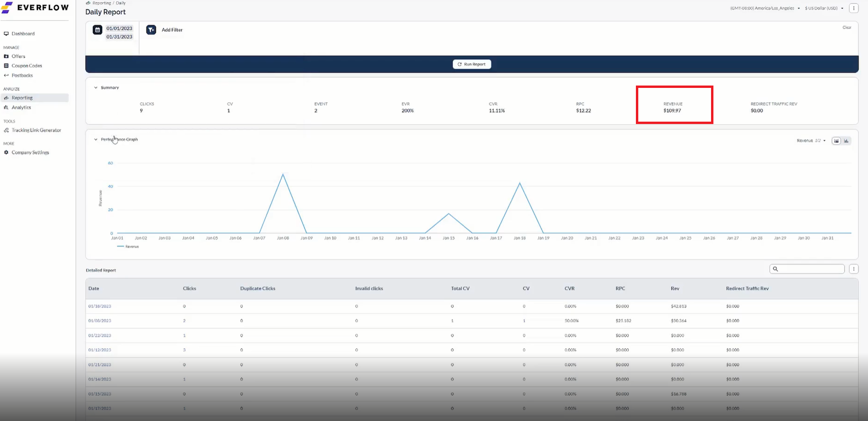Image resolution: width=868 pixels, height=421 pixels.
Task: Open the Revenue 1/2 metric dropdown
Action: point(811,141)
